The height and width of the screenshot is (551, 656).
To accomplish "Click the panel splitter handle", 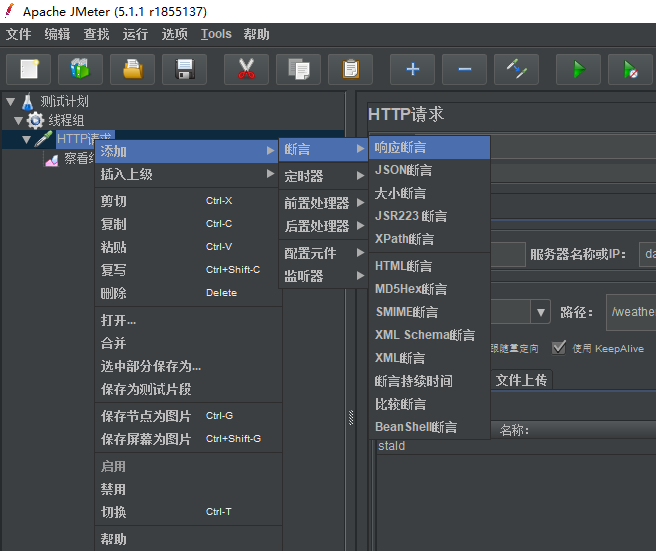I will 351,417.
